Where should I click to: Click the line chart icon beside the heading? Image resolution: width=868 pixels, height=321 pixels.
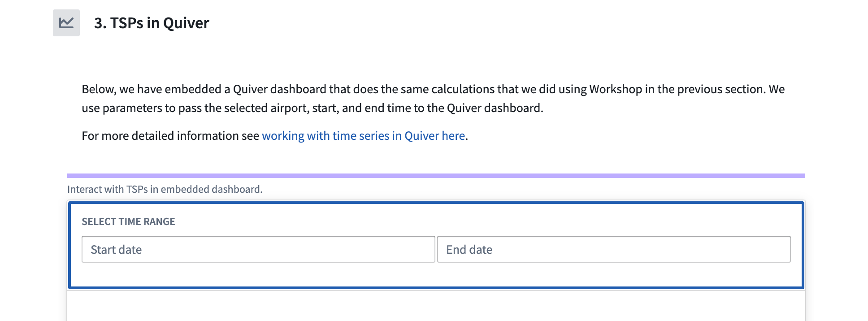pyautogui.click(x=66, y=23)
